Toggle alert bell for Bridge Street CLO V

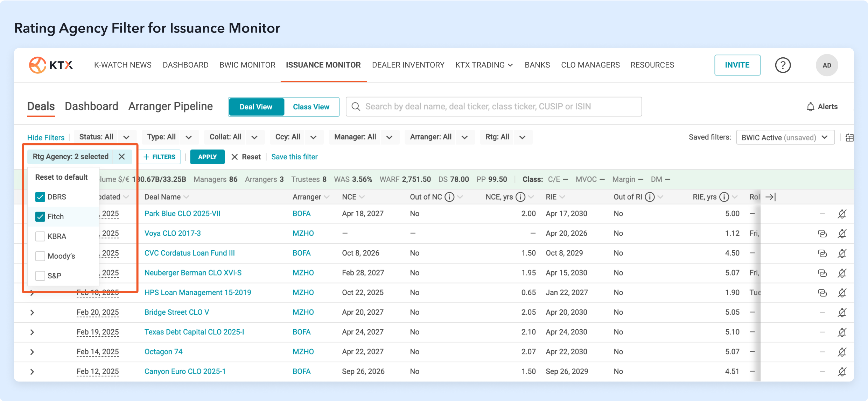(842, 312)
